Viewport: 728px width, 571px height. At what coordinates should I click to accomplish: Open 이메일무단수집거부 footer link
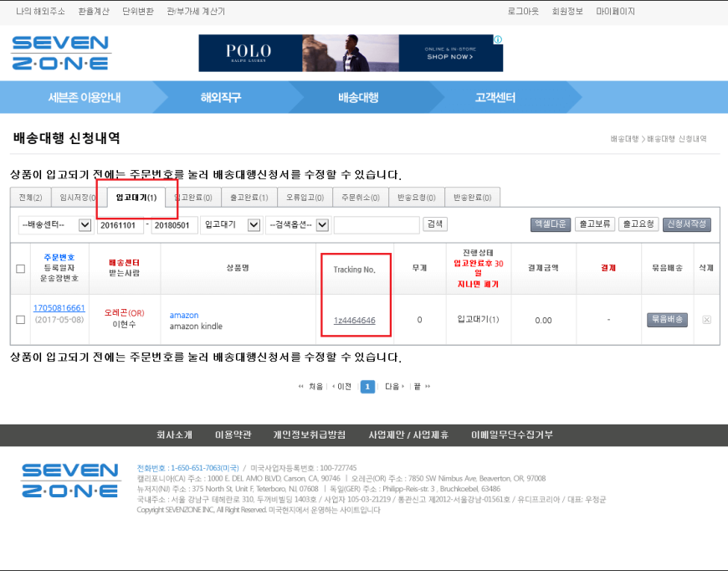512,435
